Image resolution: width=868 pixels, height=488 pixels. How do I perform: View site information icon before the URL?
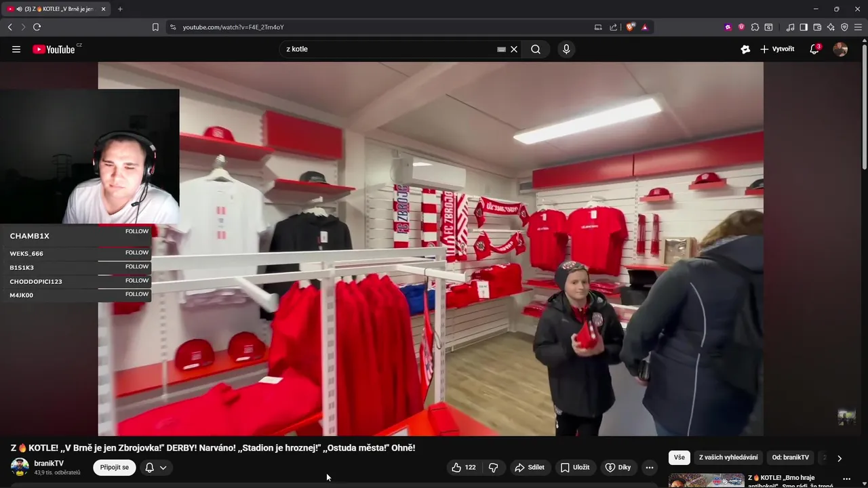tap(173, 27)
